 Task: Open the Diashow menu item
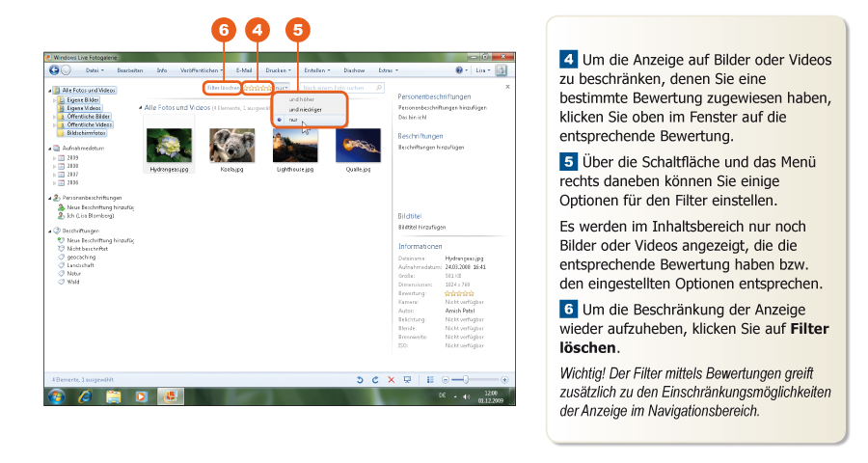coord(354,70)
